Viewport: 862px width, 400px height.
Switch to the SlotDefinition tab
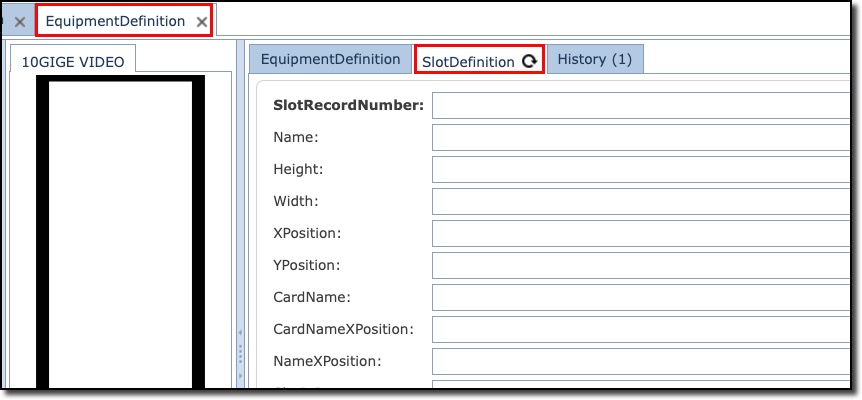pos(468,61)
